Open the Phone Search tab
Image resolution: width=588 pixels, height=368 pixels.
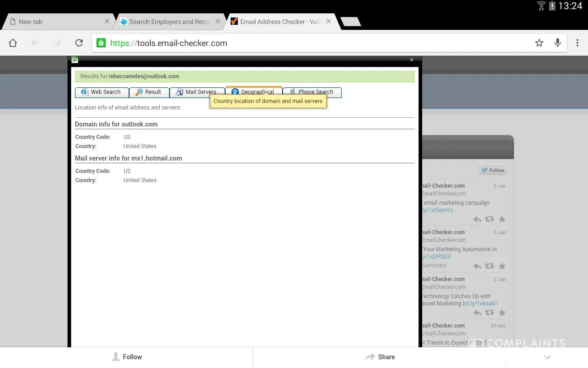click(311, 92)
